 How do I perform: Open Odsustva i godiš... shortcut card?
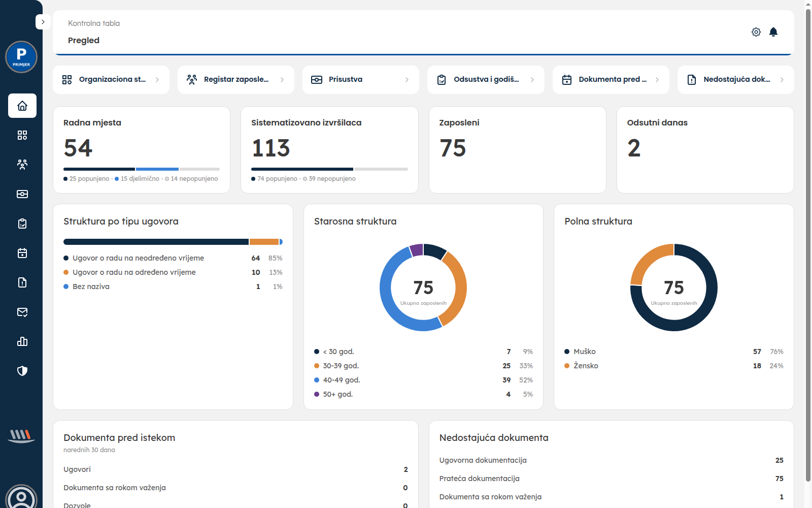pyautogui.click(x=486, y=80)
